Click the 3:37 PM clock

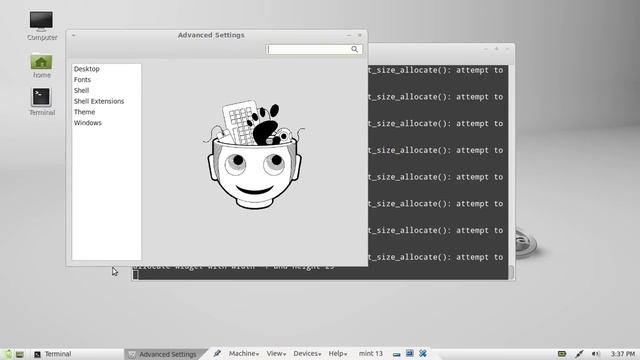[x=623, y=354]
